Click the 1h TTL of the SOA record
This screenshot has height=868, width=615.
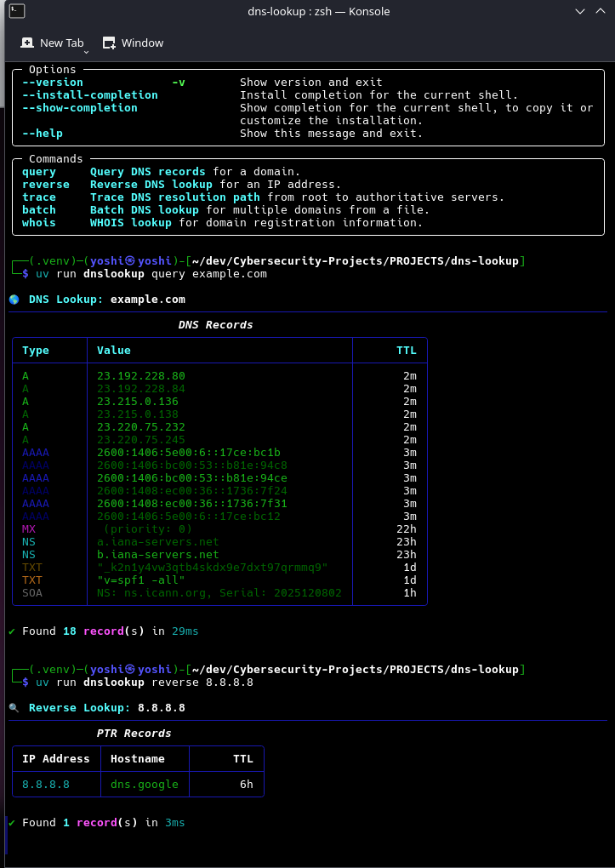tap(410, 592)
